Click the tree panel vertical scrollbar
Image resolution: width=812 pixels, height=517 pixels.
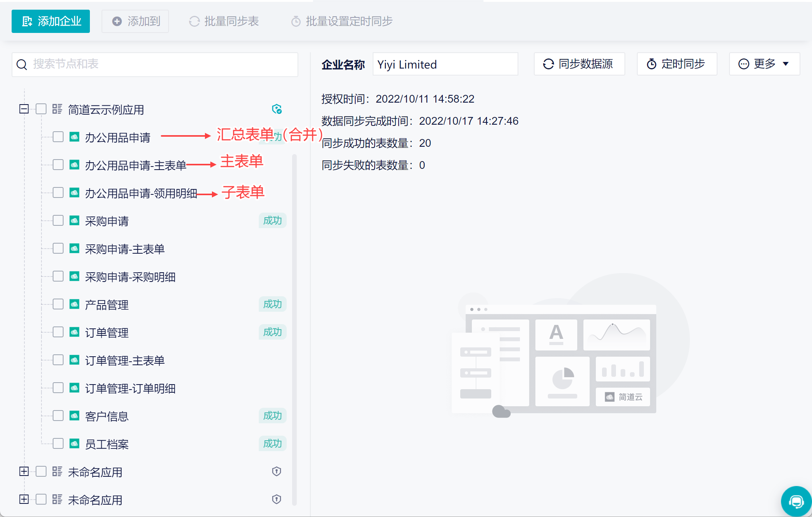[294, 329]
